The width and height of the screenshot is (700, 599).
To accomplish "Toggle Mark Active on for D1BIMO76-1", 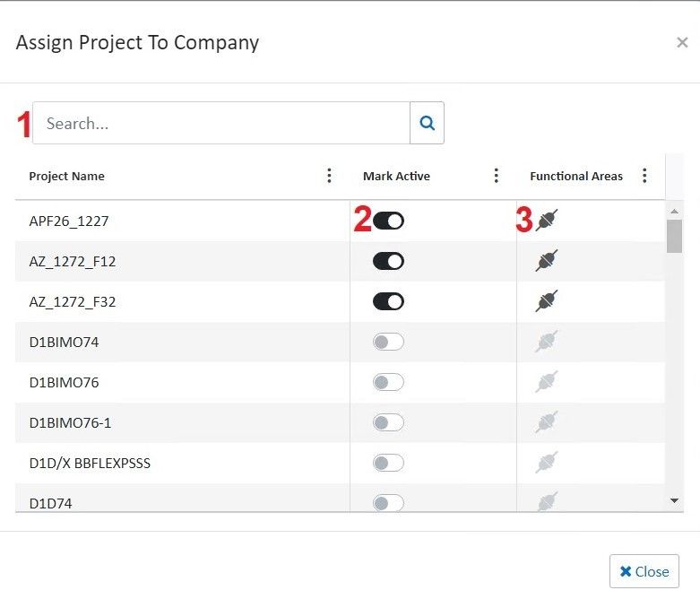I will click(x=388, y=422).
